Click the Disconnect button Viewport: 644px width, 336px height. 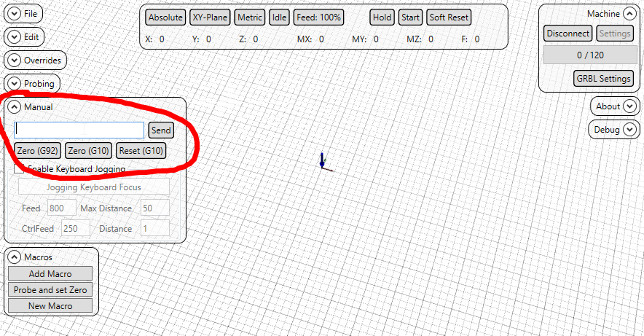(x=568, y=34)
